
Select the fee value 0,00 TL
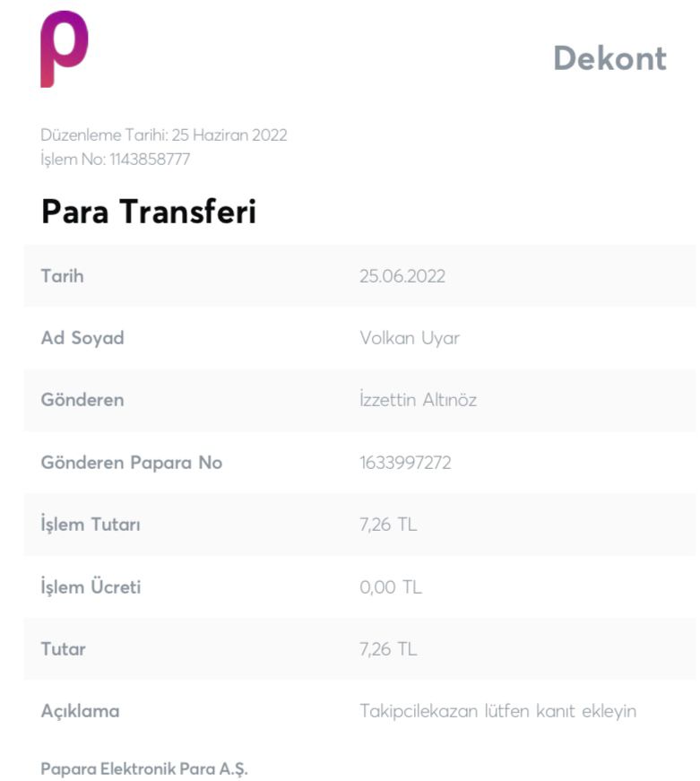[391, 587]
